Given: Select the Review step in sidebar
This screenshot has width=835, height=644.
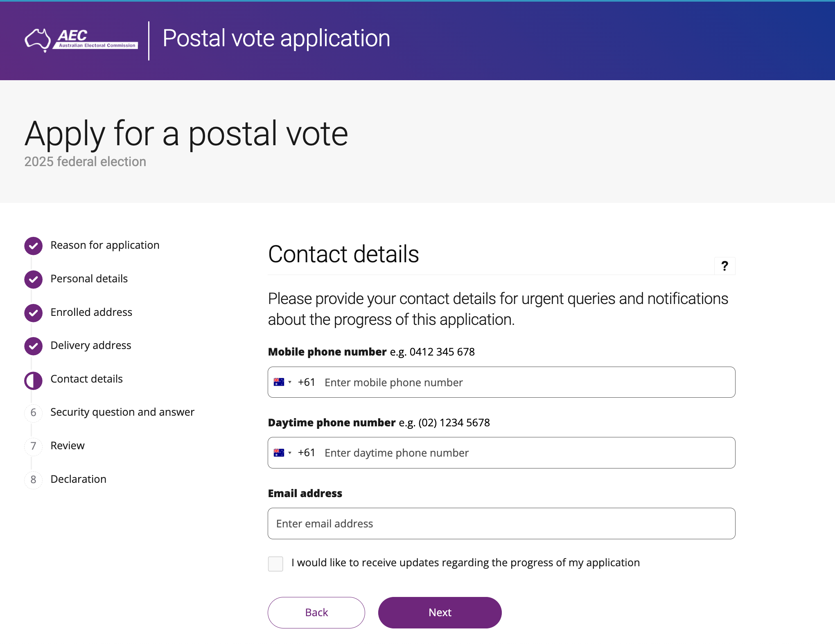Looking at the screenshot, I should (x=68, y=446).
